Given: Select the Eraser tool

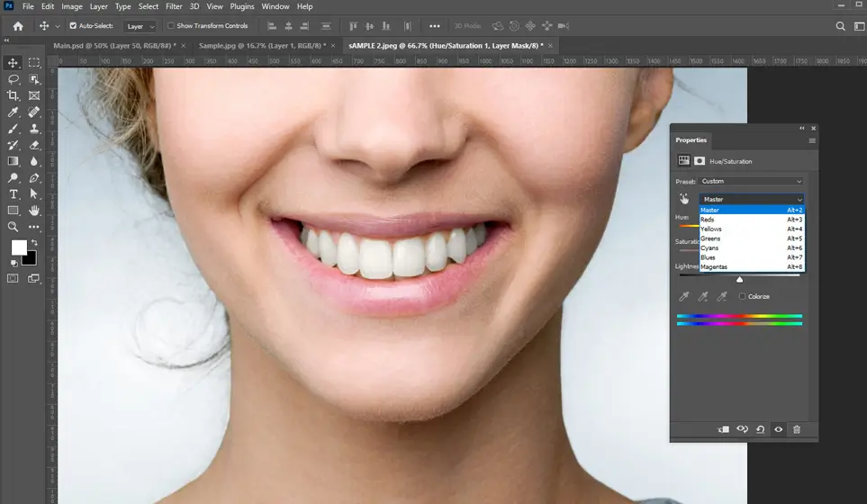Looking at the screenshot, I should [x=34, y=145].
